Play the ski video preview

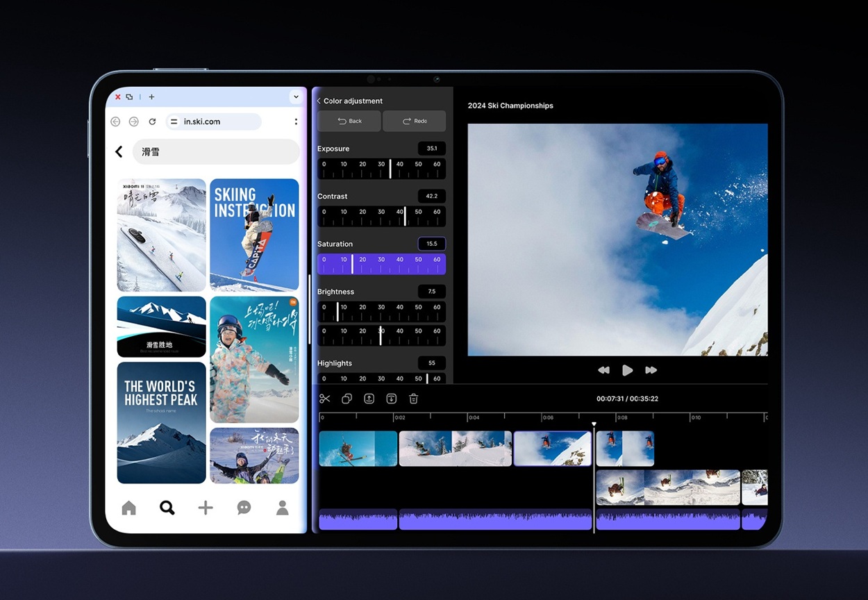click(627, 370)
